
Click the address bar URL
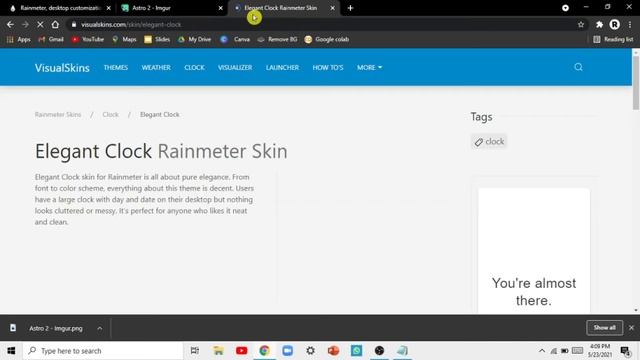(131, 24)
